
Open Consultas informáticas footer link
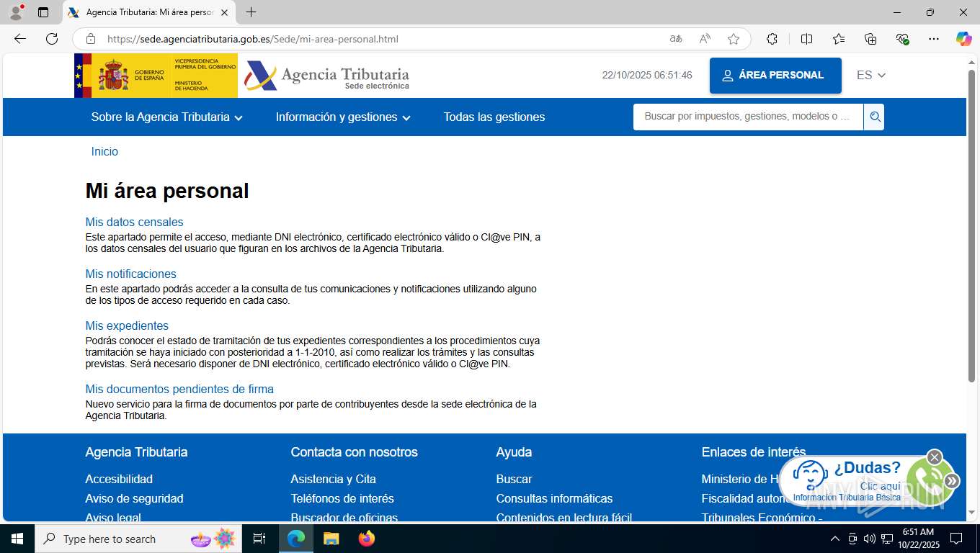(x=555, y=498)
